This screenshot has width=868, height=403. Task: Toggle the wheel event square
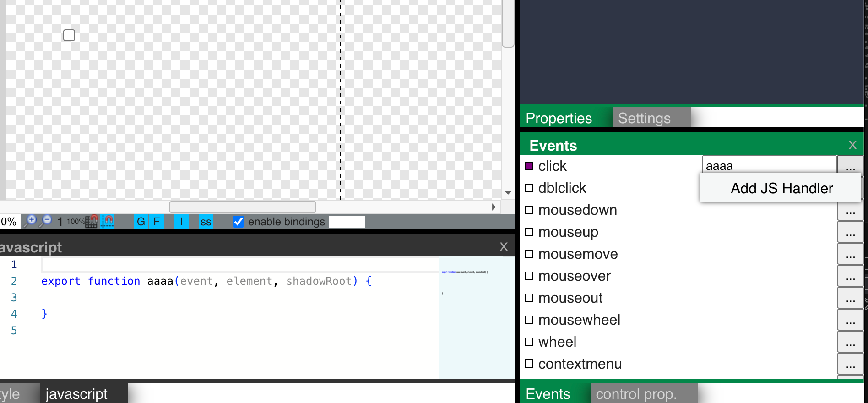(529, 342)
